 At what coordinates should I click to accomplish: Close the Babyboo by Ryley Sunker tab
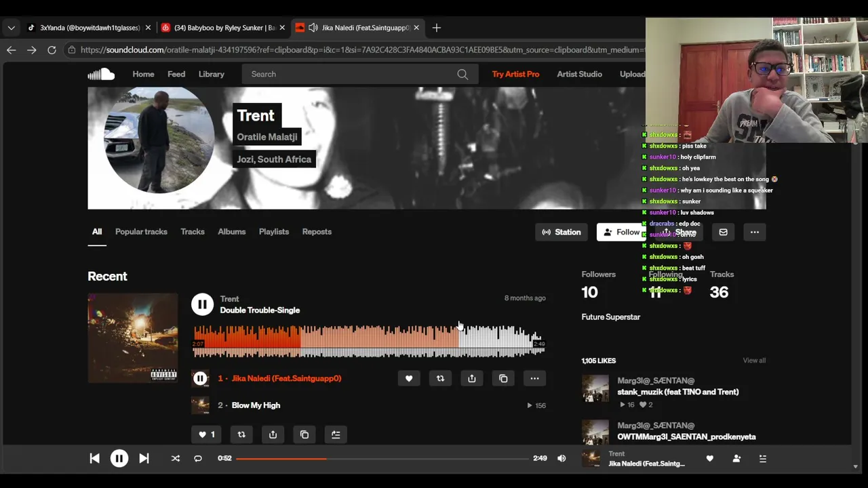click(x=282, y=28)
